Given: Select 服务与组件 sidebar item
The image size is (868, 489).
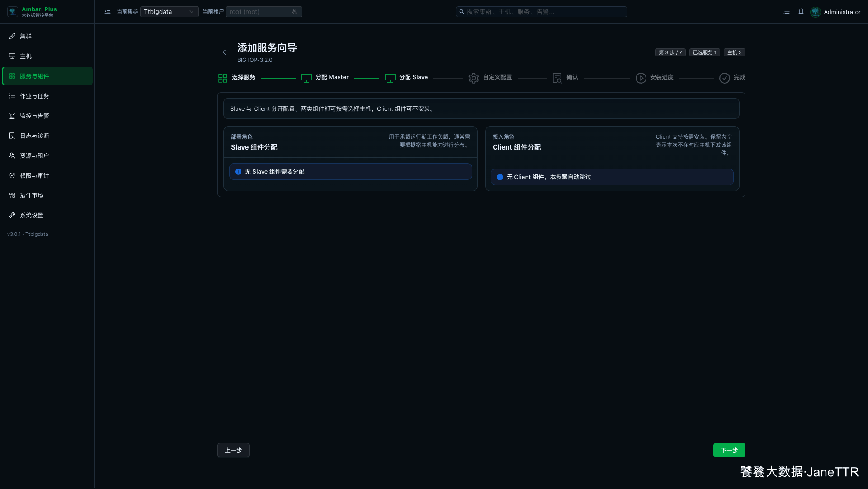Looking at the screenshot, I should 47,76.
